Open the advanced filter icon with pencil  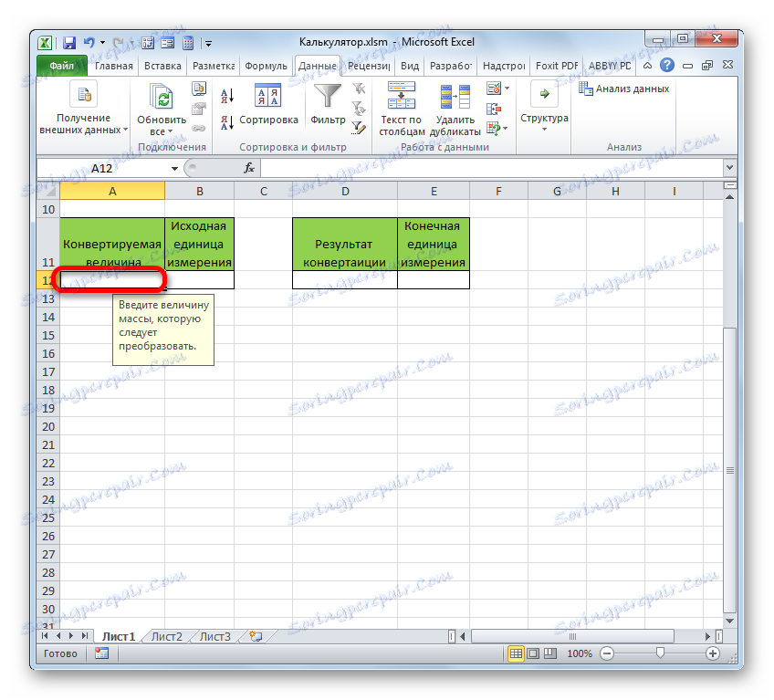click(359, 128)
